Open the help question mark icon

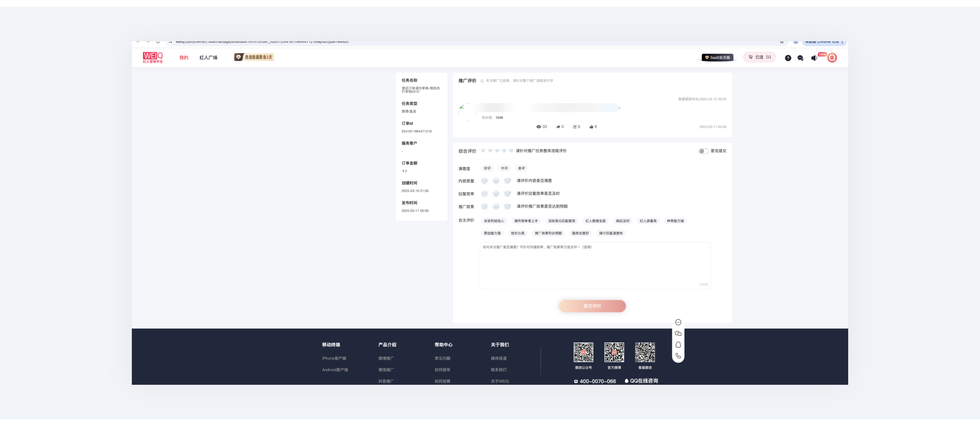point(788,58)
